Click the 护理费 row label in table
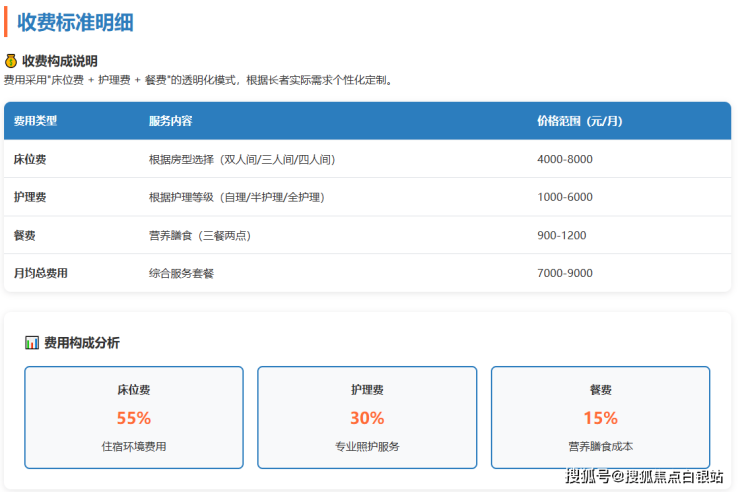This screenshot has width=740, height=492. click(30, 197)
